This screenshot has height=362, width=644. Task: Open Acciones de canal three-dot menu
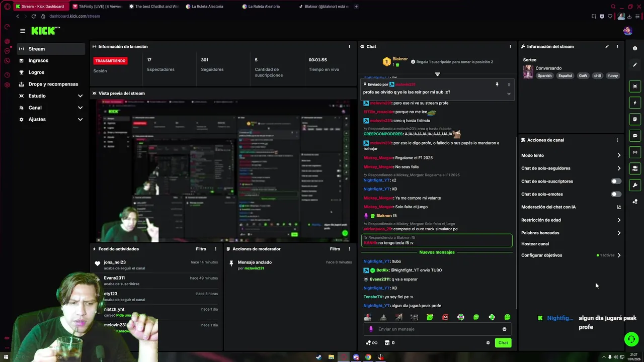(x=617, y=140)
